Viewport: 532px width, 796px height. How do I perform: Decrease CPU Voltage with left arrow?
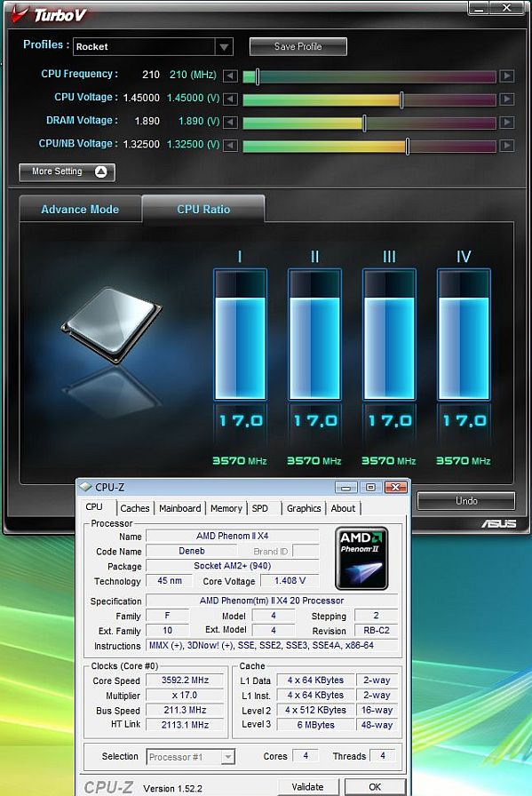[230, 99]
